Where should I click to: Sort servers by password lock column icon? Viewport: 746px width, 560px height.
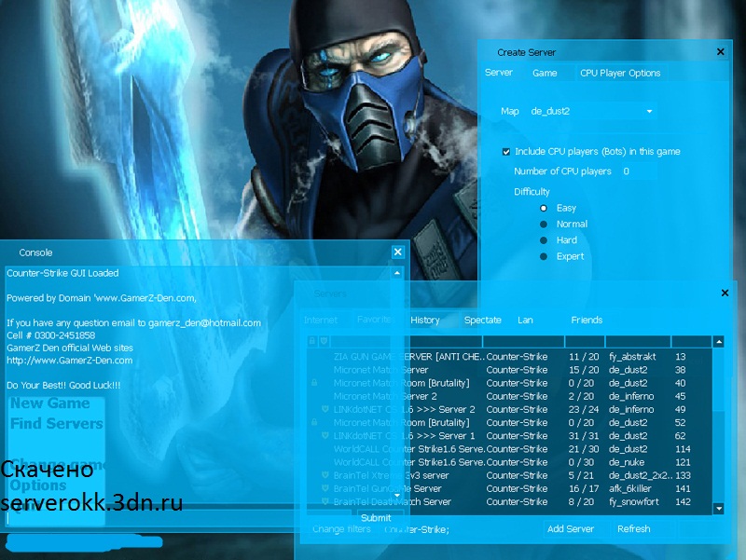point(312,341)
